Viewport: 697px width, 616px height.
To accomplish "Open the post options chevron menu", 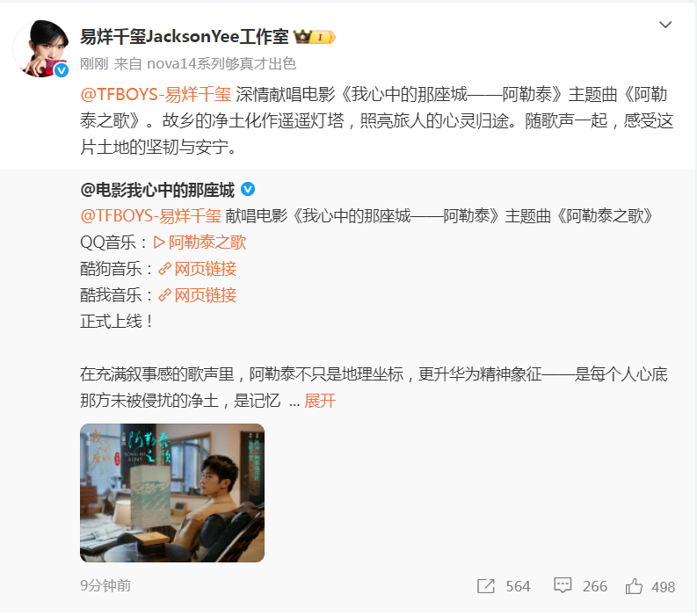I will click(665, 25).
